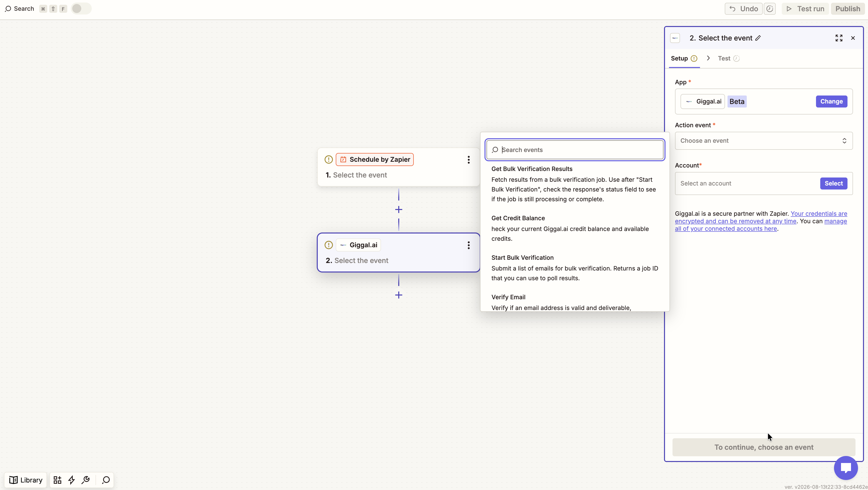Open the Library panel

pyautogui.click(x=25, y=480)
